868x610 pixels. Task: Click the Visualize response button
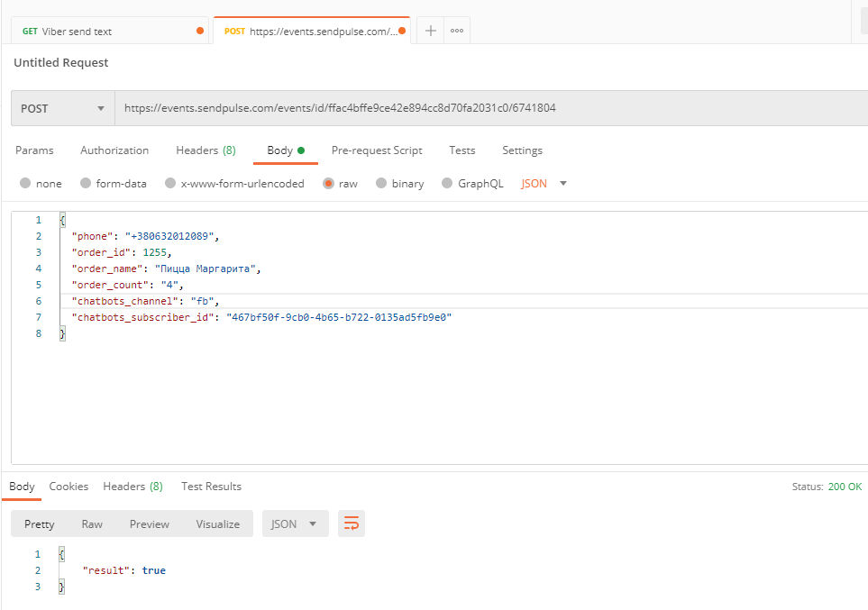pos(218,524)
